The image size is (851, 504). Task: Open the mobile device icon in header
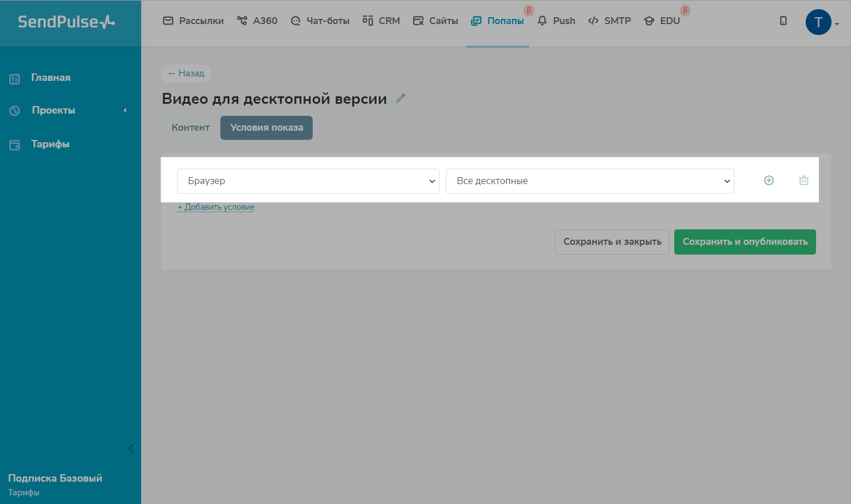[x=783, y=21]
